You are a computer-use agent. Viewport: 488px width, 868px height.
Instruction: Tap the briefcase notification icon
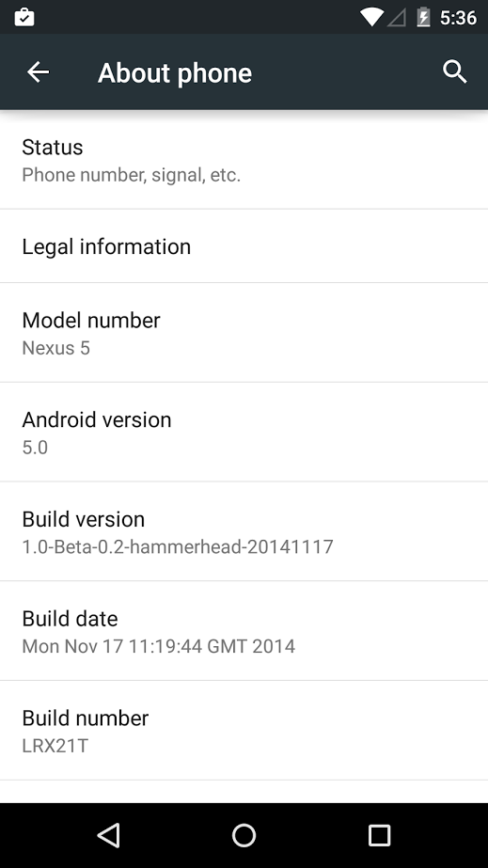[24, 17]
